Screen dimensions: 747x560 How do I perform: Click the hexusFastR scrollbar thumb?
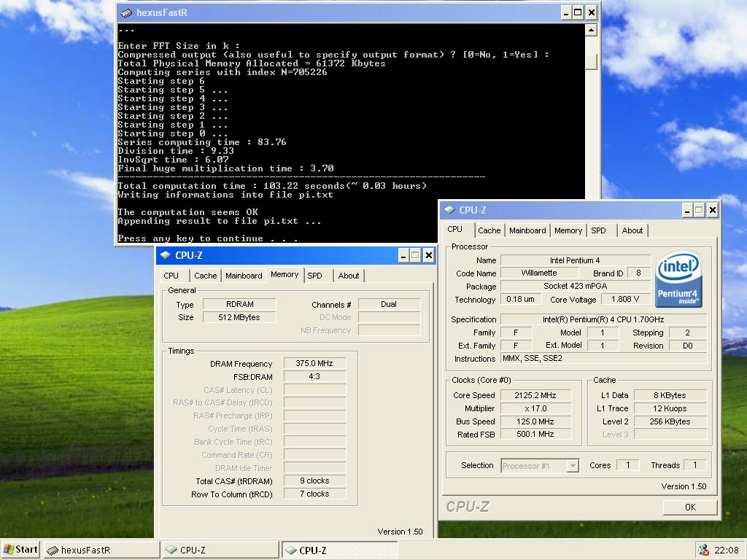click(x=591, y=61)
